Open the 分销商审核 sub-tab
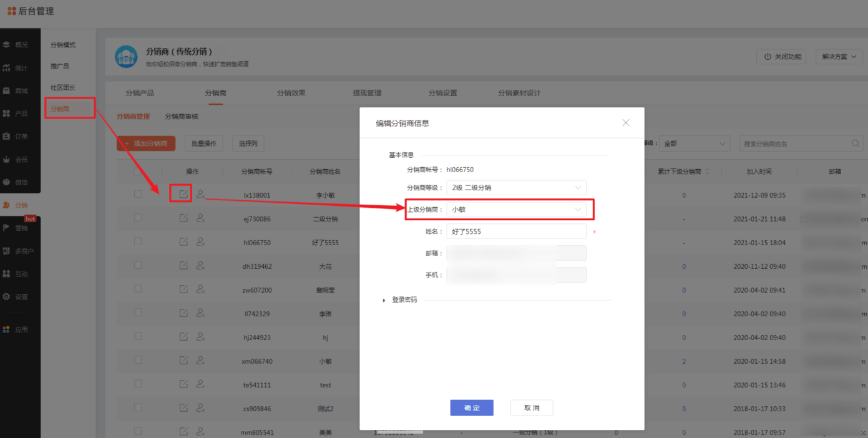Image resolution: width=868 pixels, height=438 pixels. pyautogui.click(x=182, y=117)
